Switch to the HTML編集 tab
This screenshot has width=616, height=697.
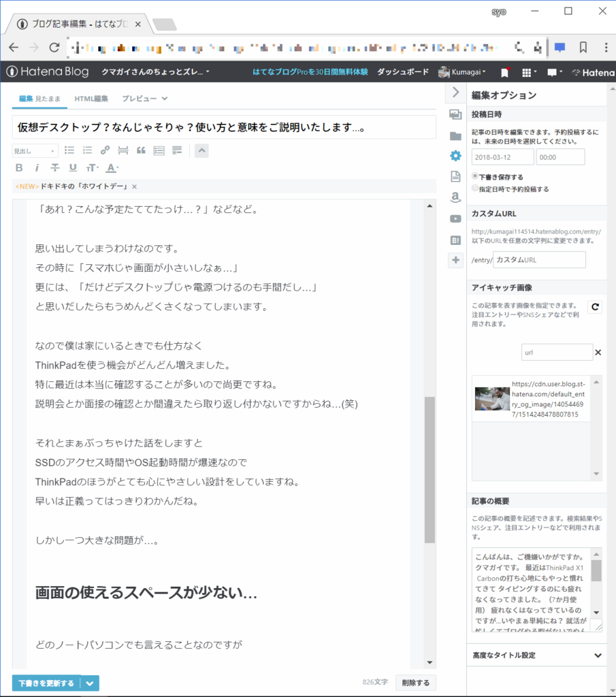[x=91, y=99]
